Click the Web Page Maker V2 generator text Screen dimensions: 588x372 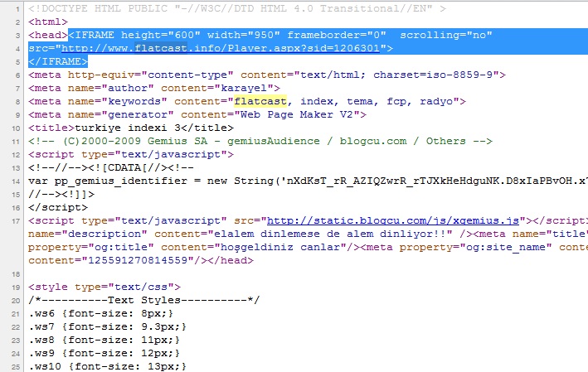297,114
